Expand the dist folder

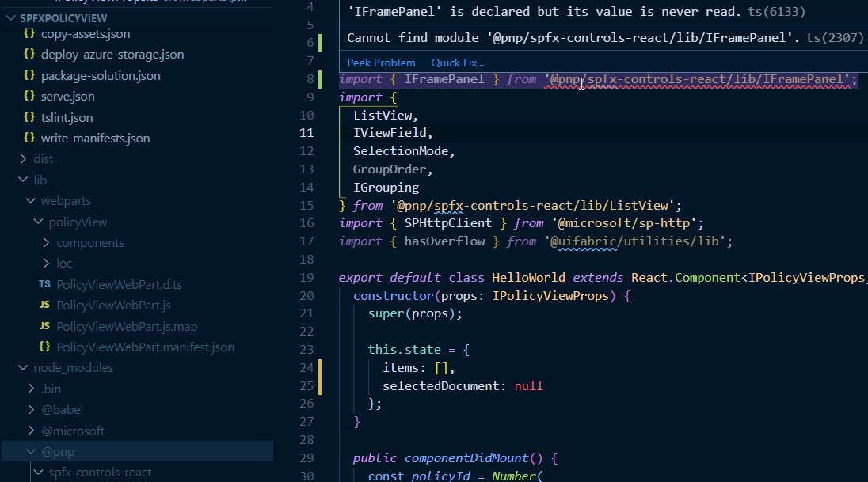(x=23, y=158)
